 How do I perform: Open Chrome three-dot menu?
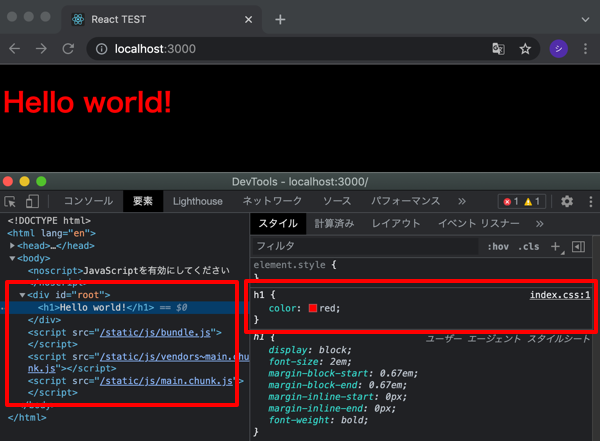click(x=585, y=49)
